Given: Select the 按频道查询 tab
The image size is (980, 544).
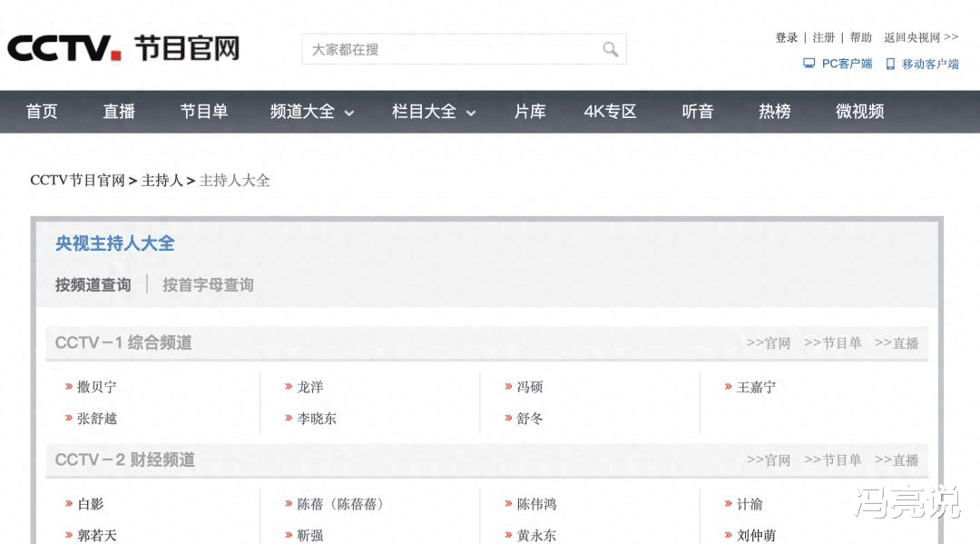Looking at the screenshot, I should pyautogui.click(x=93, y=285).
